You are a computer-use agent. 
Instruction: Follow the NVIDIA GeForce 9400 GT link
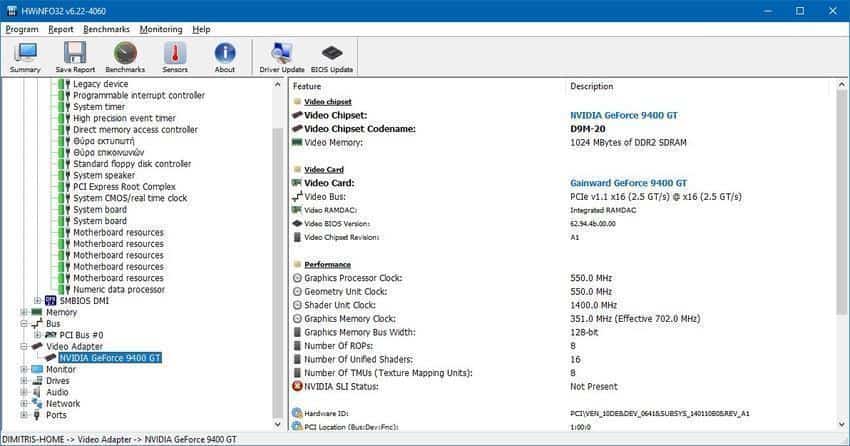point(623,115)
